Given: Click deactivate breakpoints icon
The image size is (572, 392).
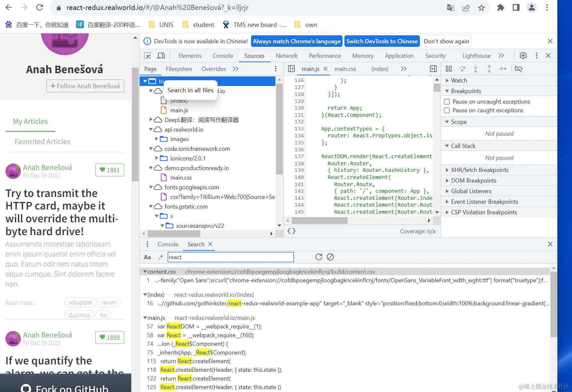Looking at the screenshot, I should pyautogui.click(x=518, y=69).
